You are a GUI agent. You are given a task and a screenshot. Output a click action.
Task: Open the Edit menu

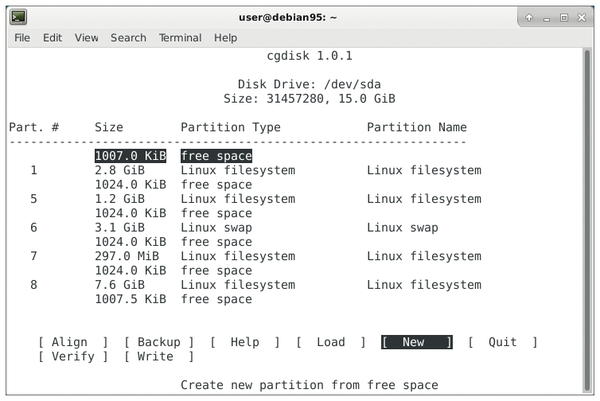pyautogui.click(x=52, y=38)
